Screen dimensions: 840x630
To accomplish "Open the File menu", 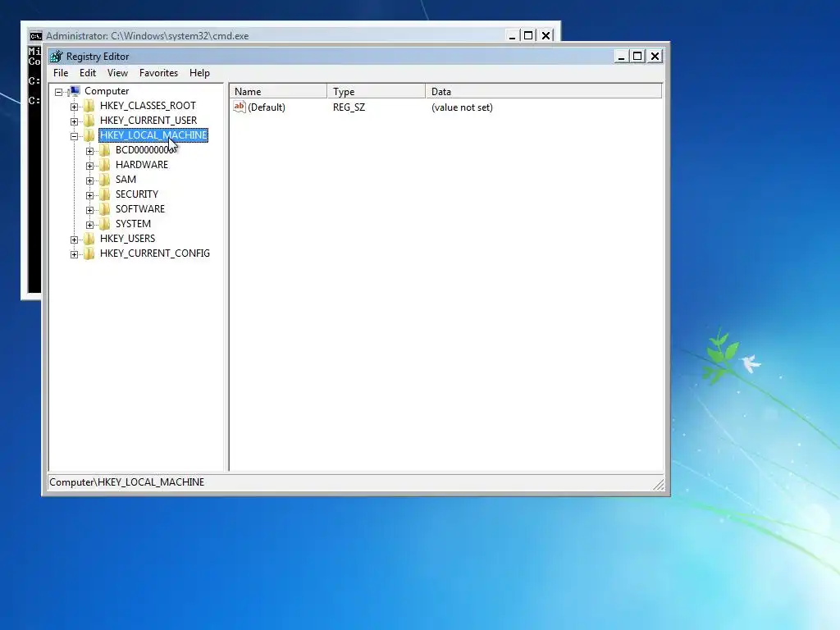I will (61, 73).
